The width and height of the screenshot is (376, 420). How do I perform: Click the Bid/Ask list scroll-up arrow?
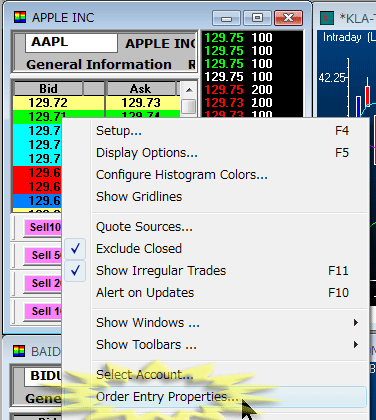189,90
